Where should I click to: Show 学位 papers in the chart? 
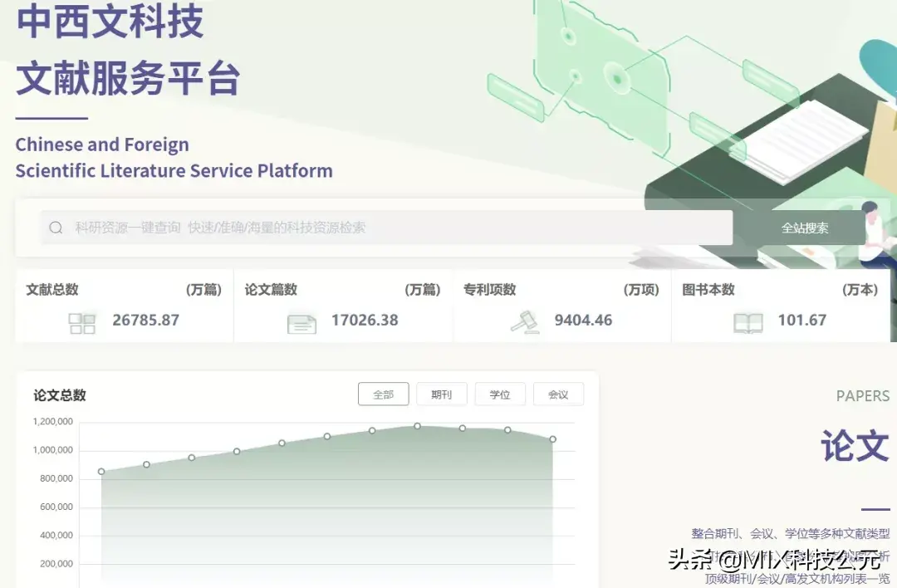(x=500, y=394)
